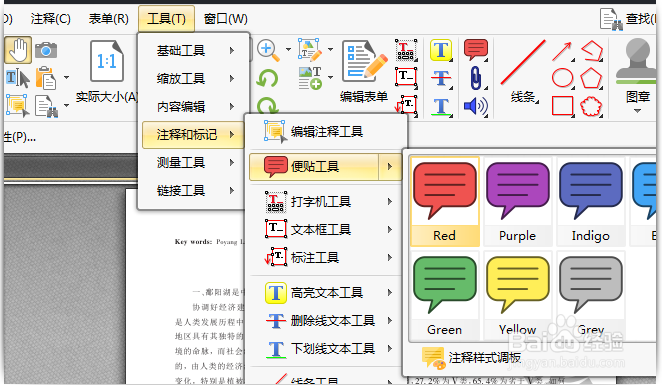Pick the Red sticky note style
662x385 pixels.
coord(445,201)
